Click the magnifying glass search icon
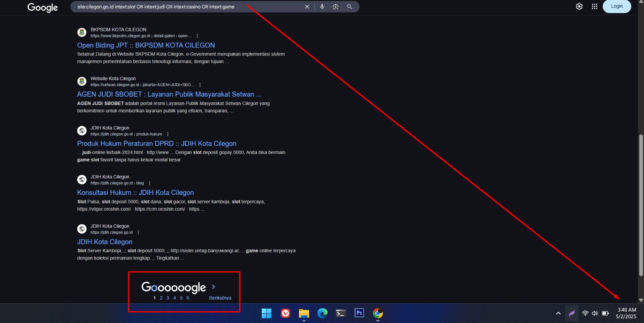Screen dimensions: 644x323 [x=349, y=7]
